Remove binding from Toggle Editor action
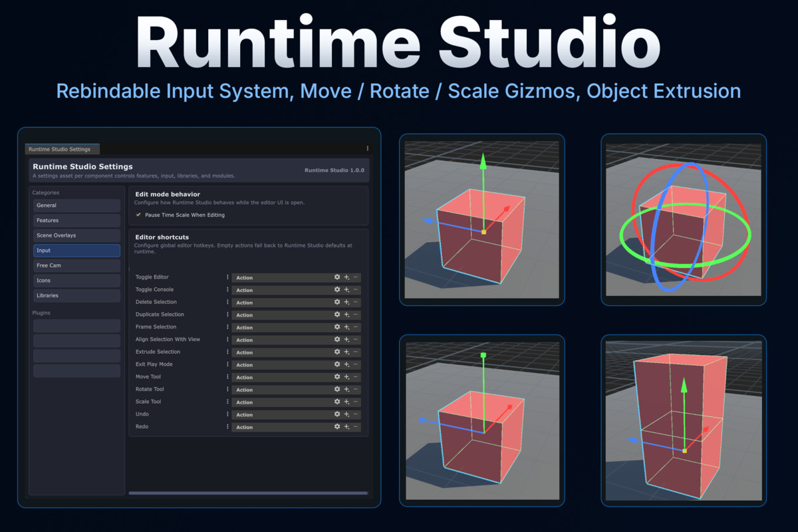798x532 pixels. (x=356, y=277)
